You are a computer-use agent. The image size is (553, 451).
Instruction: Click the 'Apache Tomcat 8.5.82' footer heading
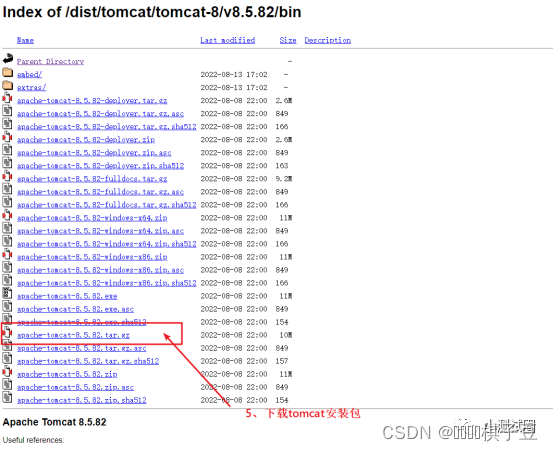coord(54,422)
